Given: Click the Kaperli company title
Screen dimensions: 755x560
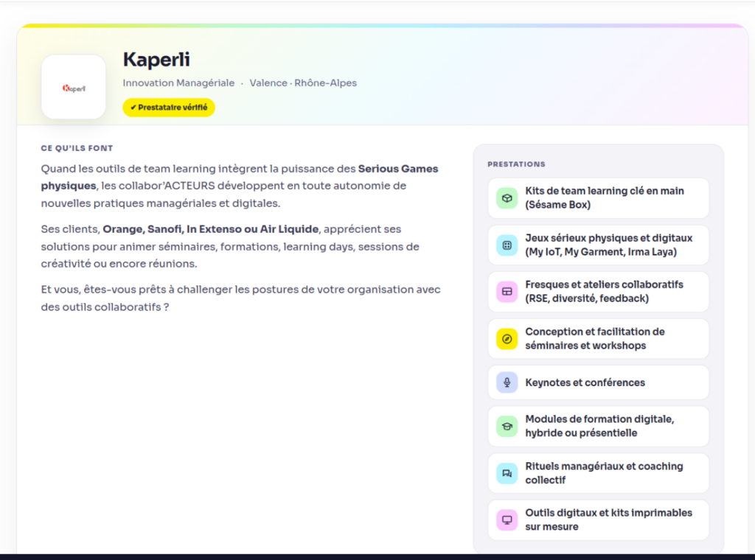Looking at the screenshot, I should coord(156,60).
